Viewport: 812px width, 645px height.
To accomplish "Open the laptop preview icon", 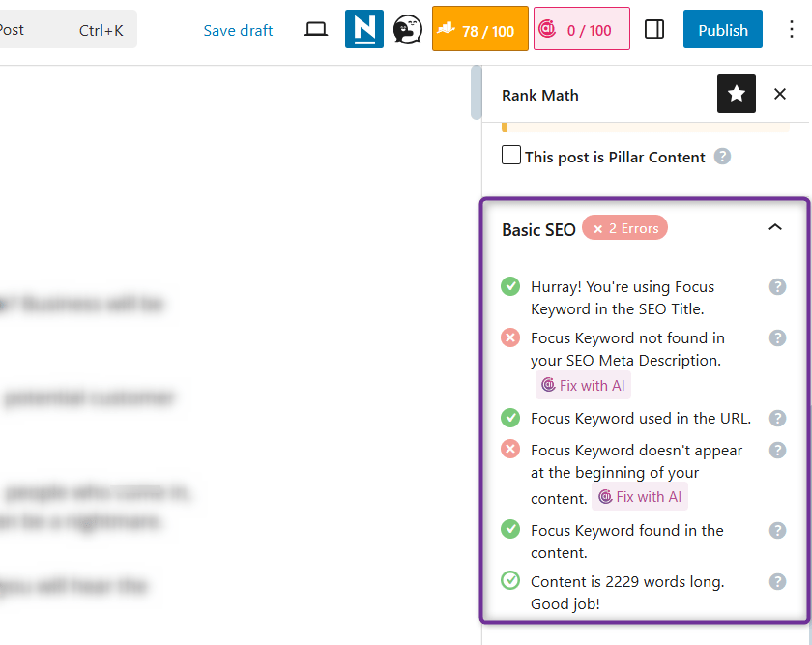I will point(315,30).
